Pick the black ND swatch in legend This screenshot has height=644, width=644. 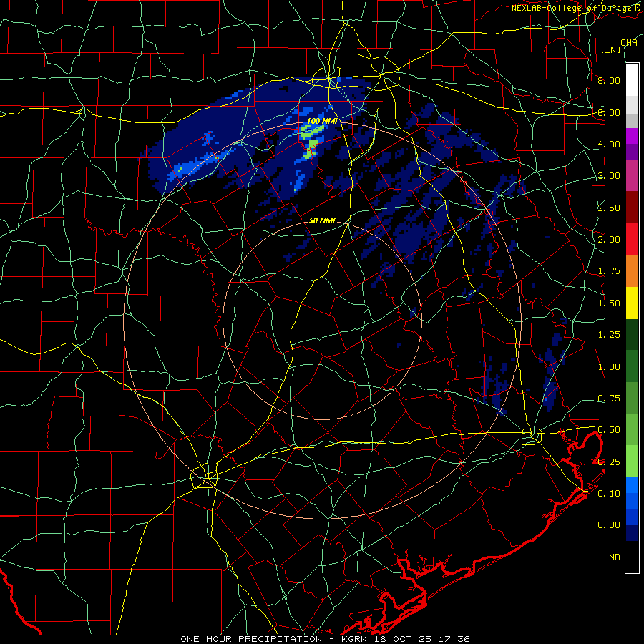coord(632,557)
